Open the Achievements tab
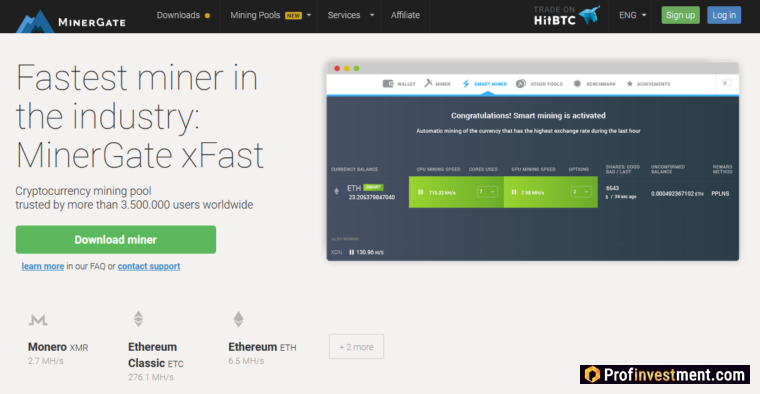The width and height of the screenshot is (760, 394). click(648, 84)
